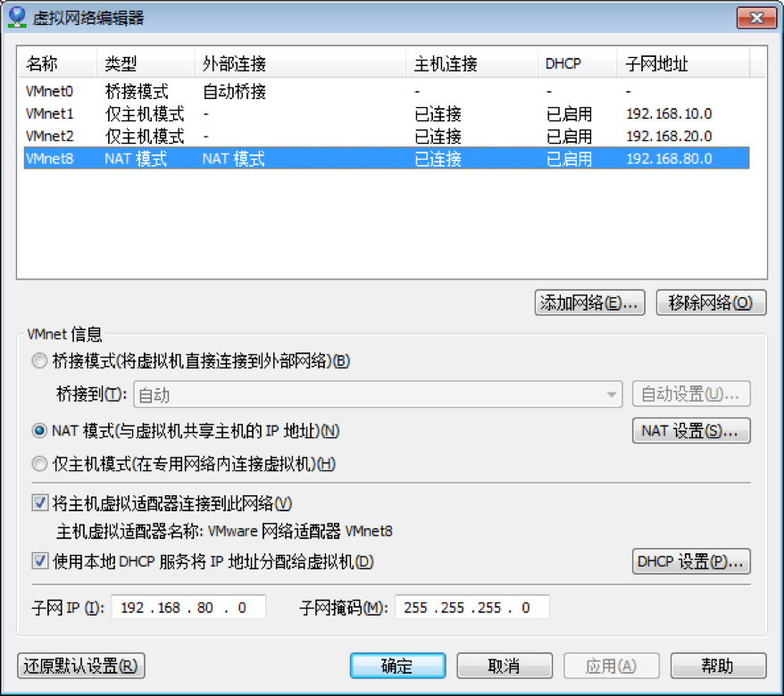Click 移除网络(O) button
784x696 pixels.
click(x=711, y=302)
